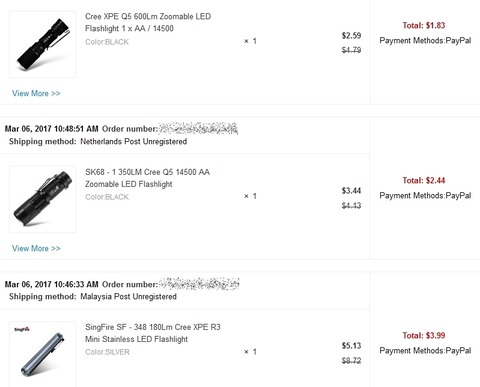Click the $5.13 price of the SingFire

coord(351,346)
